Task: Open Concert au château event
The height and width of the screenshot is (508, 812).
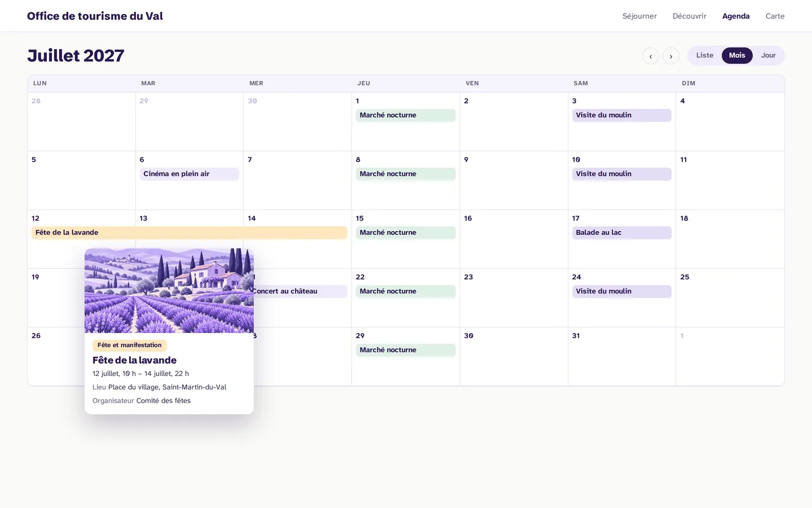Action: click(300, 291)
